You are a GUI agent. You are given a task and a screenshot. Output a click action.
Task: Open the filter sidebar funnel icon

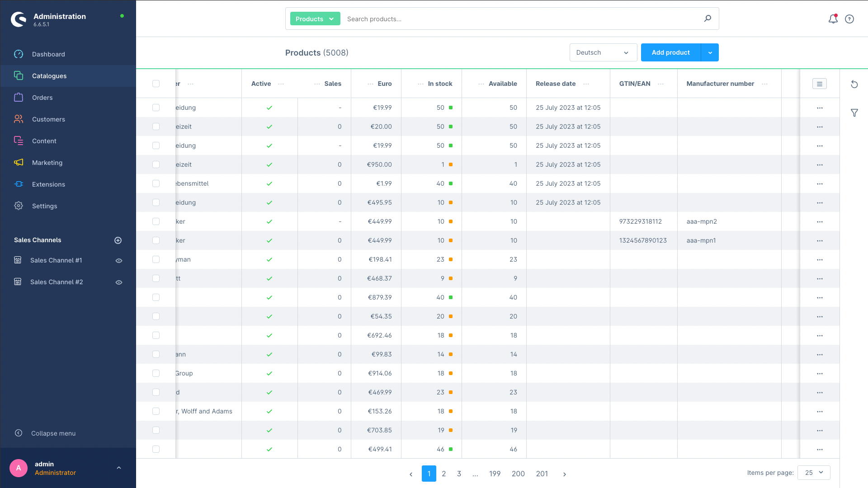click(854, 113)
